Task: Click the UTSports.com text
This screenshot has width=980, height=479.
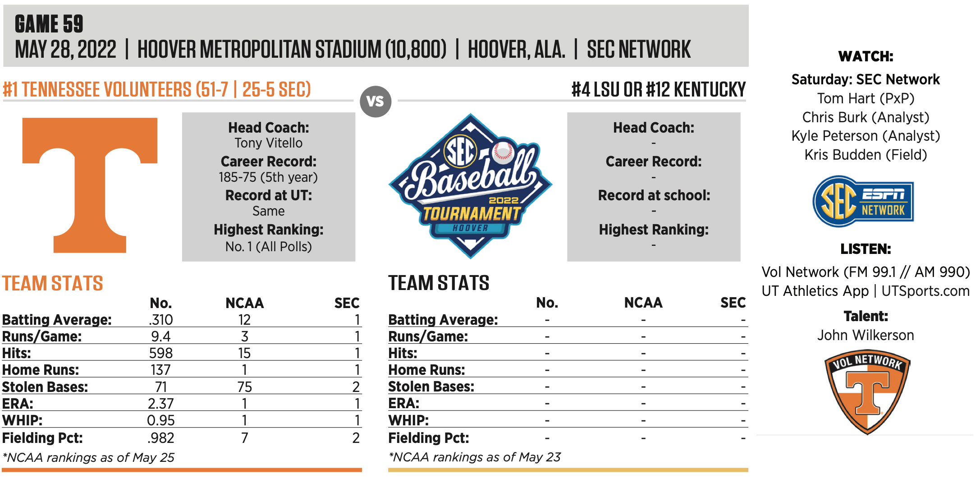Action: coord(925,291)
